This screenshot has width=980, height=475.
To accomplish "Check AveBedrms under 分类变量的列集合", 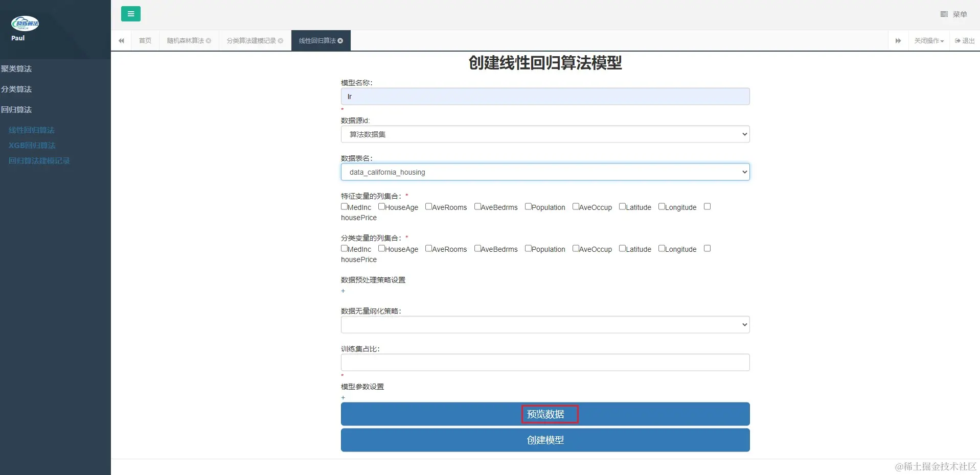I will [x=477, y=249].
